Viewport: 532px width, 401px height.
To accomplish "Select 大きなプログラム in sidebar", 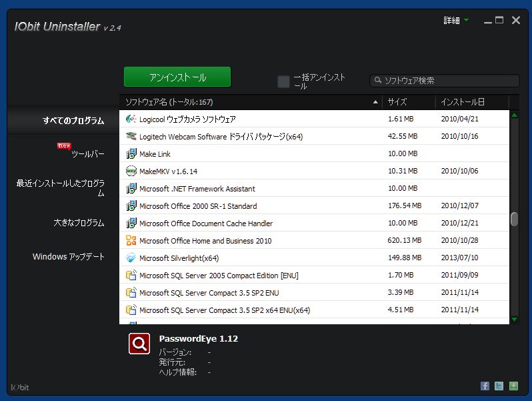I will (79, 223).
